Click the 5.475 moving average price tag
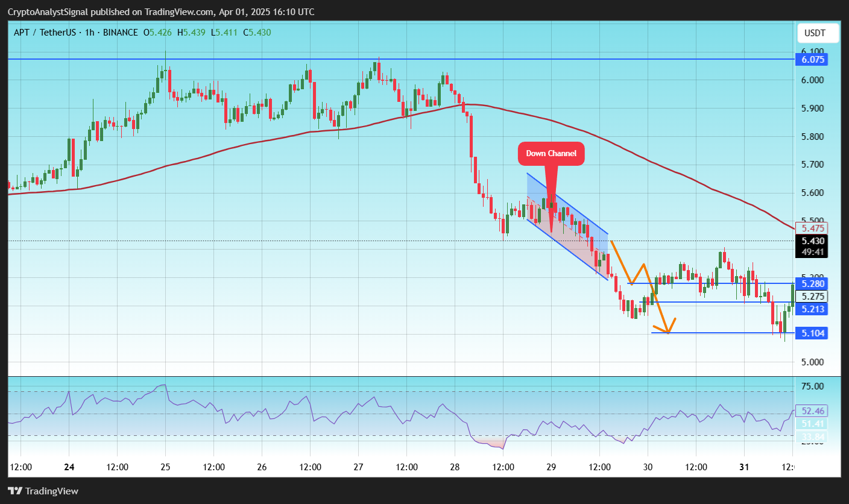The width and height of the screenshot is (849, 504). (812, 228)
